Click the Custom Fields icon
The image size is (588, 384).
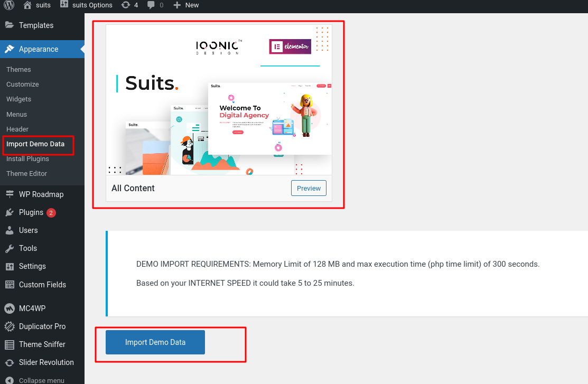point(10,285)
